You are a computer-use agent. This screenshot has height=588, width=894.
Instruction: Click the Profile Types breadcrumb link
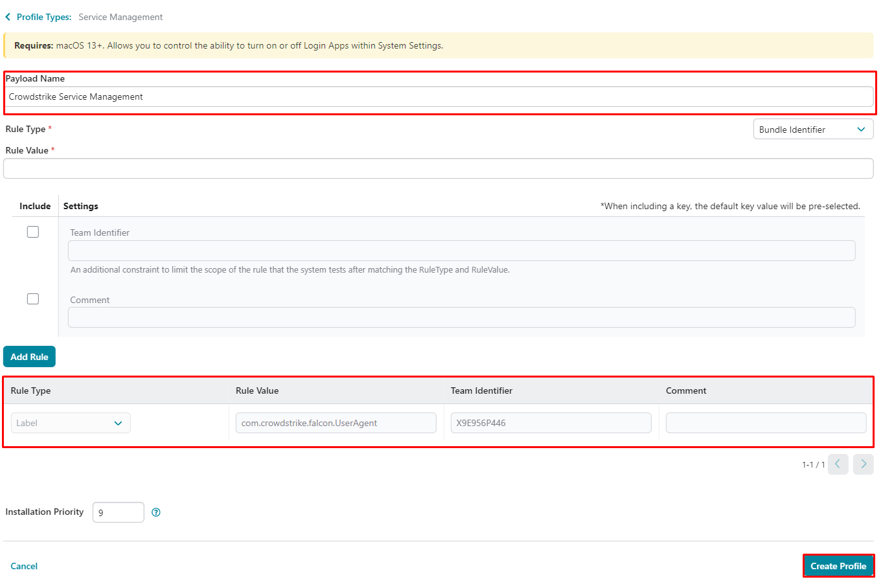(44, 17)
